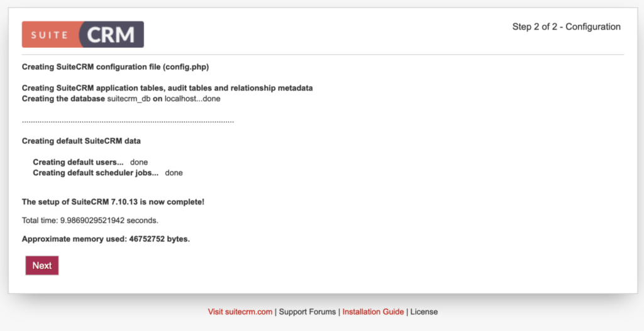The width and height of the screenshot is (644, 331).
Task: Click the 'Creating default users... done' line
Action: point(91,163)
